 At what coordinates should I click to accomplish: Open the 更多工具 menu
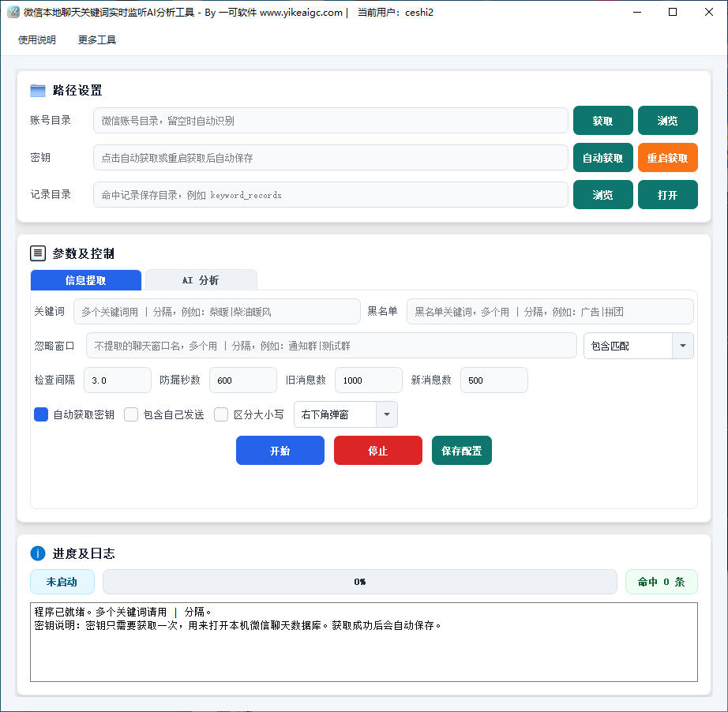coord(97,40)
